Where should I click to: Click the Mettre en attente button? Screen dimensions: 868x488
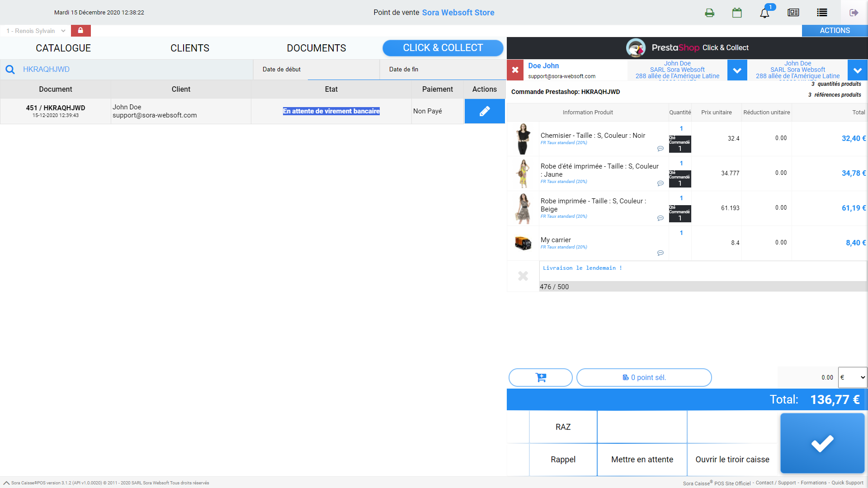pos(642,460)
